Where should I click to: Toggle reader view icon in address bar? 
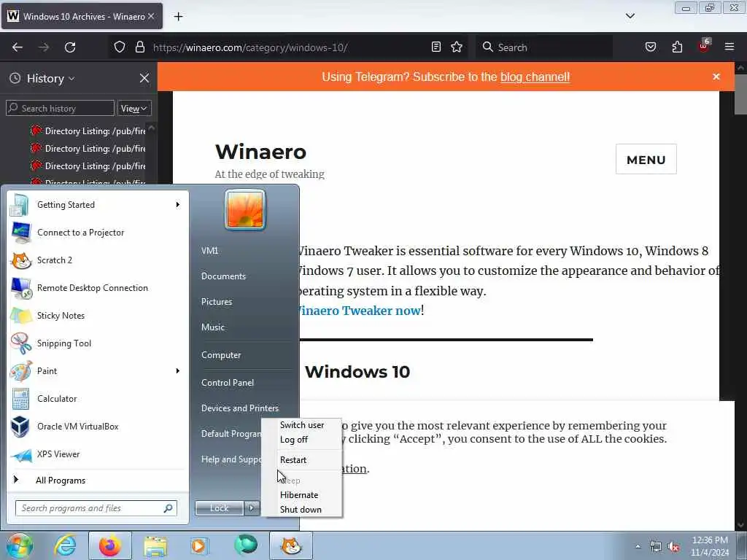[x=436, y=47]
